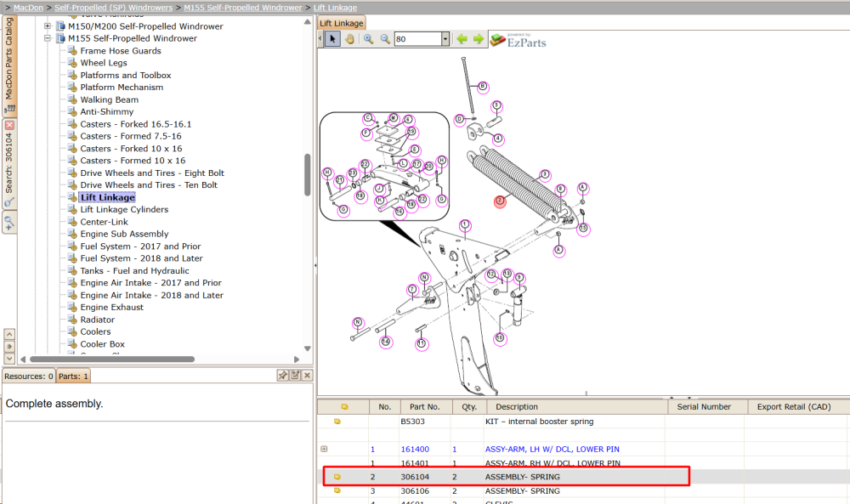Go to next diagram with green right arrow

click(x=478, y=39)
